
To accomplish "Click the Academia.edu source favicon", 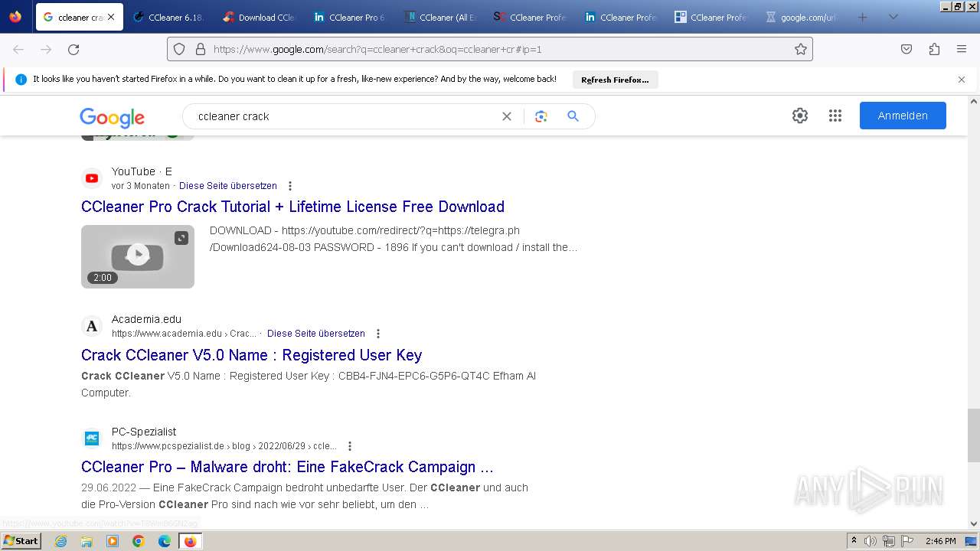I will (92, 326).
